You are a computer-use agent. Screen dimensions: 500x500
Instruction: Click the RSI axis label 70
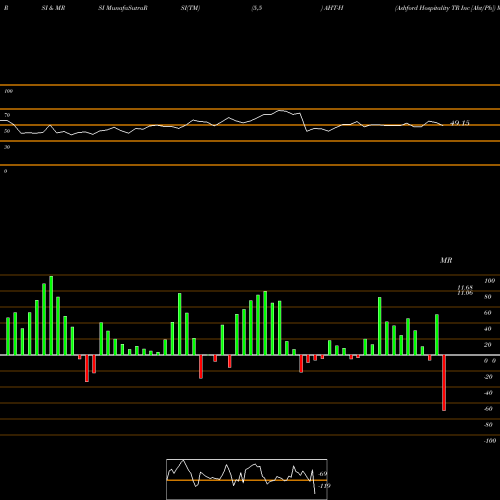click(x=7, y=115)
